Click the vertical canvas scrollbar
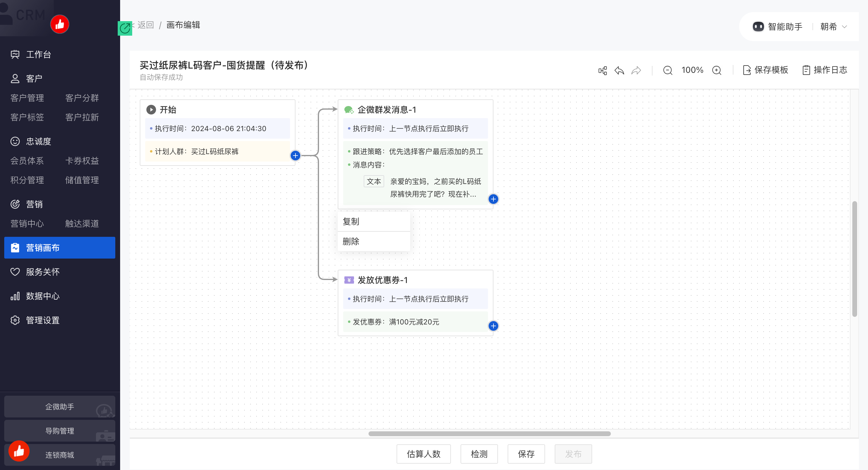The image size is (868, 470). coord(854,259)
